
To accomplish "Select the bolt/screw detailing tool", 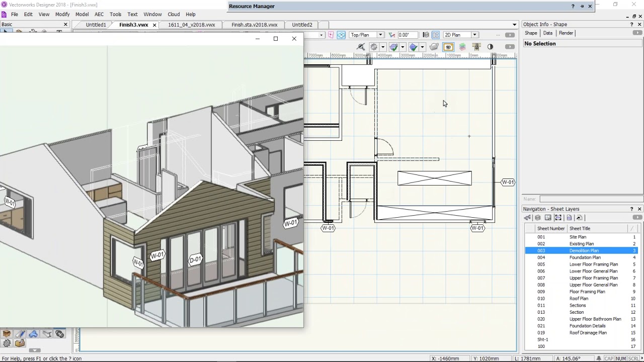I will [x=59, y=334].
